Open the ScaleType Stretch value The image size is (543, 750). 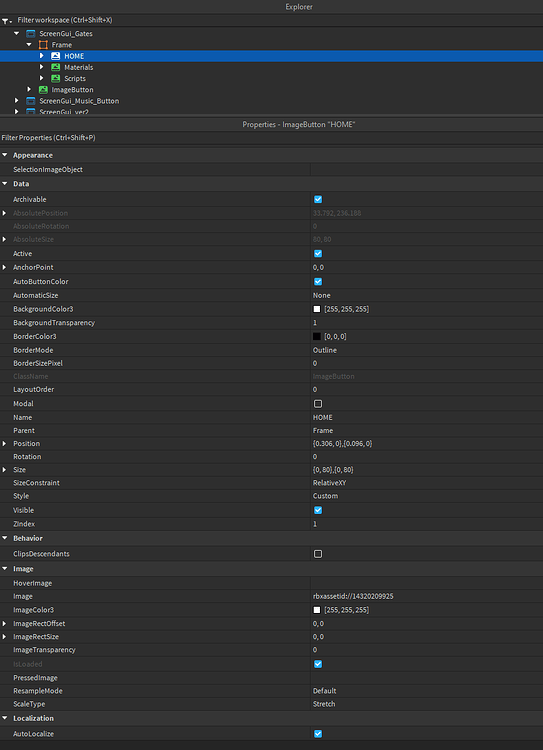[x=426, y=704]
